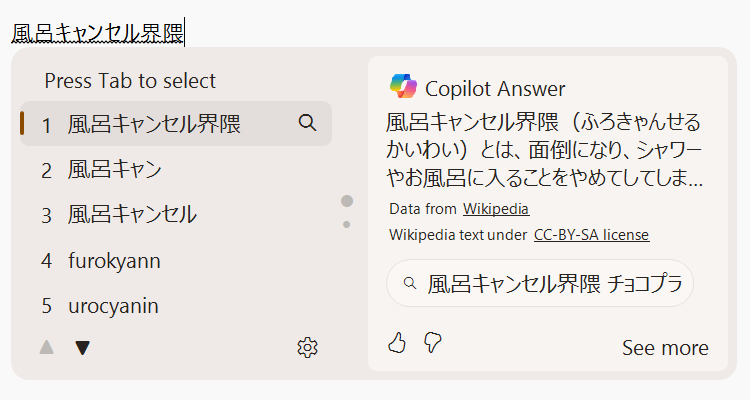The height and width of the screenshot is (400, 750).
Task: Click the Copilot logo icon
Action: (x=403, y=88)
